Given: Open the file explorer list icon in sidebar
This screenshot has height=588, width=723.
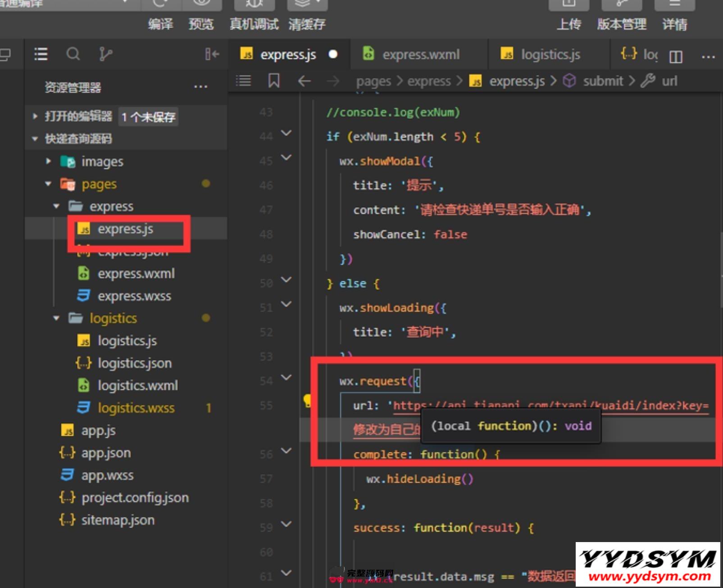Looking at the screenshot, I should 41,54.
